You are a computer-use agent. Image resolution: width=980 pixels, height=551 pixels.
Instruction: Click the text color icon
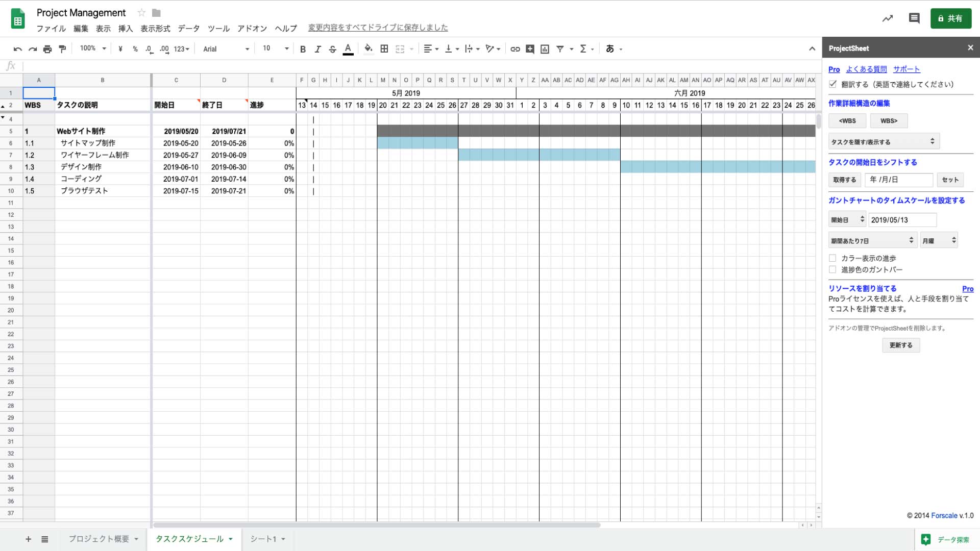point(348,48)
